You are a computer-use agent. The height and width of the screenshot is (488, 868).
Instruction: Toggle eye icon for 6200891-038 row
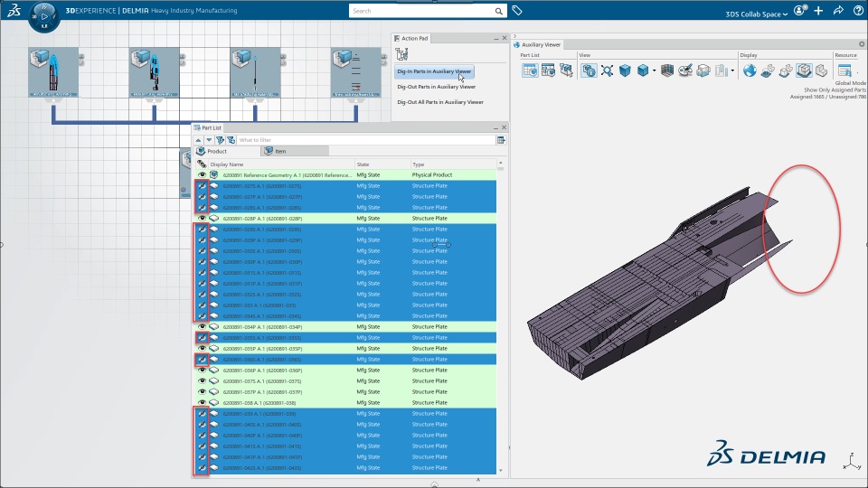pos(202,403)
